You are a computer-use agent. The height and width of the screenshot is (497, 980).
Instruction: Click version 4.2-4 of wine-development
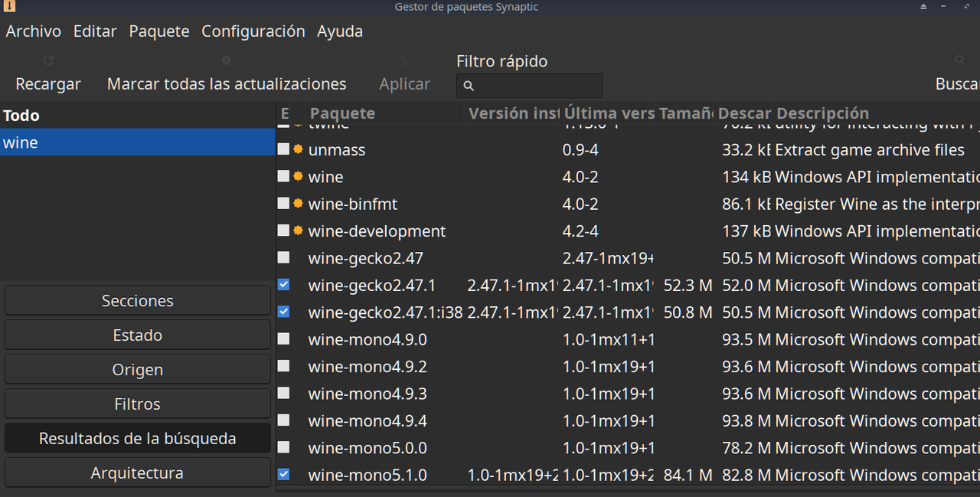coord(581,231)
